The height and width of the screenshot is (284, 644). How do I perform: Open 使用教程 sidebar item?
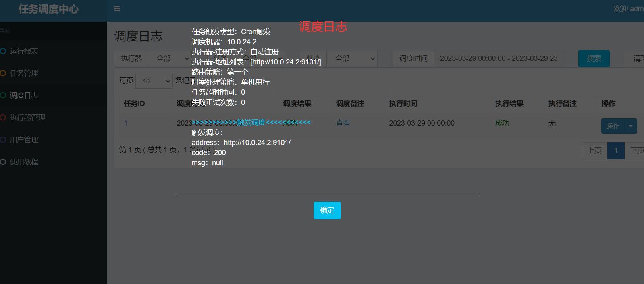pos(24,162)
